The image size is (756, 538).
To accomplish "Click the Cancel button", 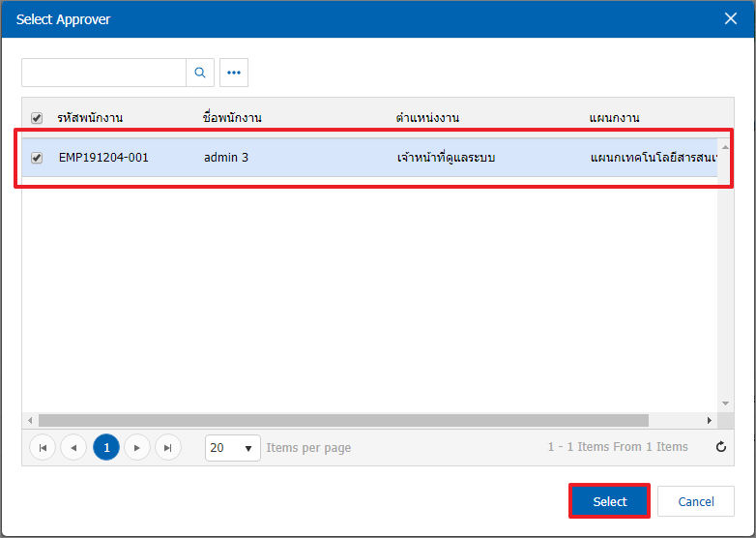I will point(696,501).
